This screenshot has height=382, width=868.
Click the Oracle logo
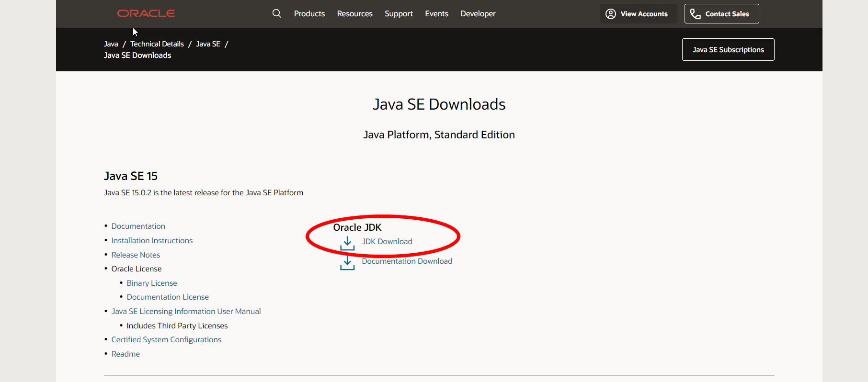coord(146,13)
